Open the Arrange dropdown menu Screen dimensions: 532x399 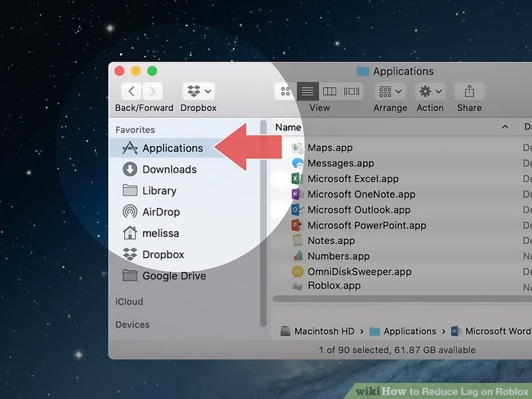click(x=390, y=91)
